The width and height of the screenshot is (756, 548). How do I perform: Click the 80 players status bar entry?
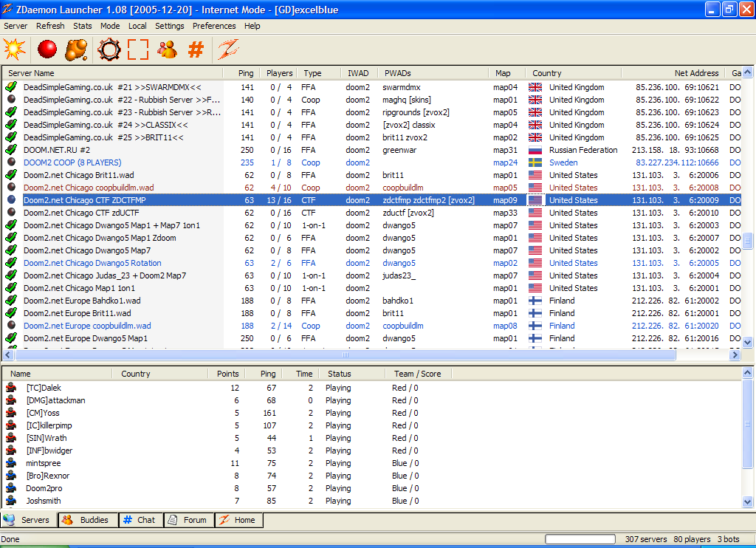click(692, 539)
